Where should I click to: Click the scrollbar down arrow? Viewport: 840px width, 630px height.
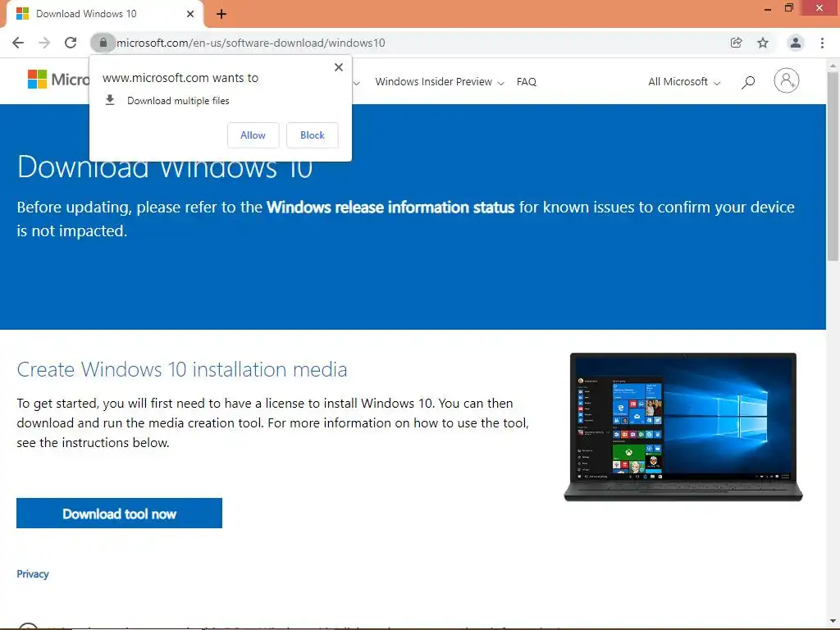[x=833, y=622]
